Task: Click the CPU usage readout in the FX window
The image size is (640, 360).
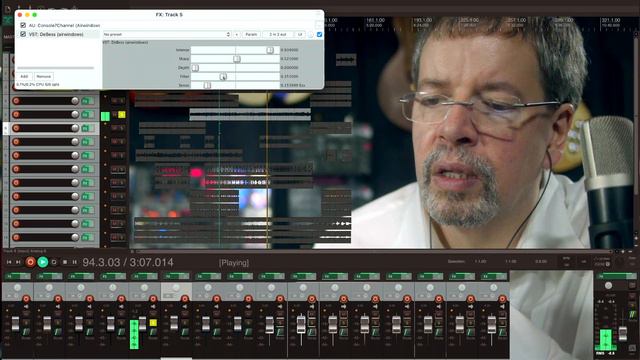Action: tap(38, 84)
